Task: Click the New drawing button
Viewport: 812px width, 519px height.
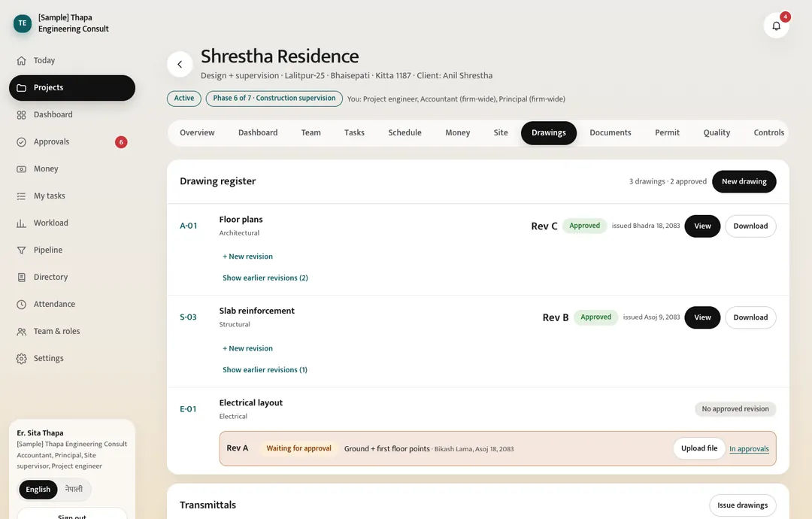Action: point(744,181)
